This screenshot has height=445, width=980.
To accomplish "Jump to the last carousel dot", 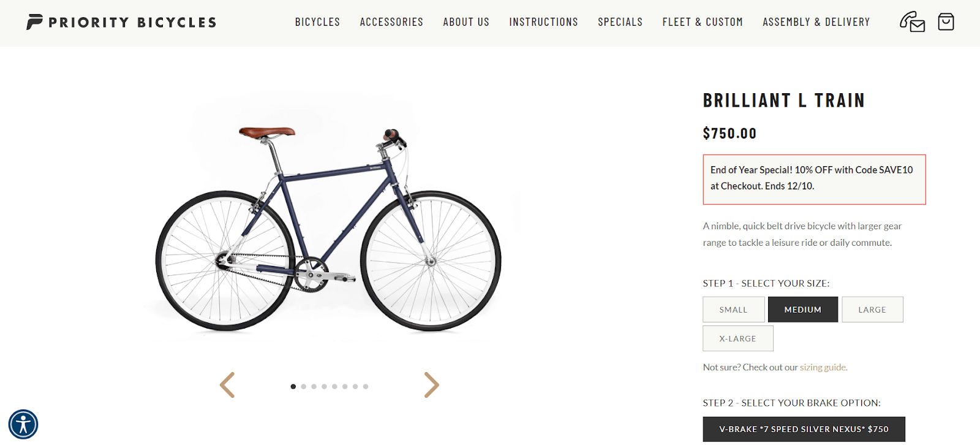I will pos(366,387).
